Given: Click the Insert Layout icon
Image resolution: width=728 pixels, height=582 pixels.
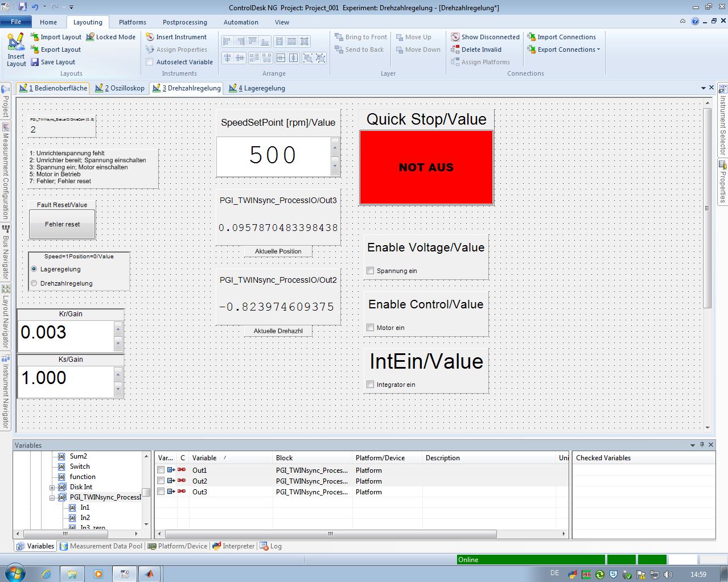Looking at the screenshot, I should tap(16, 43).
